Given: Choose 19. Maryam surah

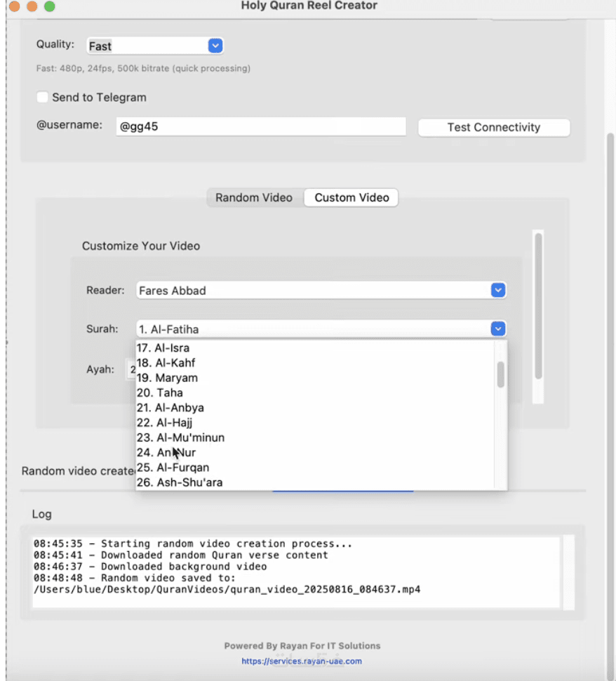Looking at the screenshot, I should [315, 378].
